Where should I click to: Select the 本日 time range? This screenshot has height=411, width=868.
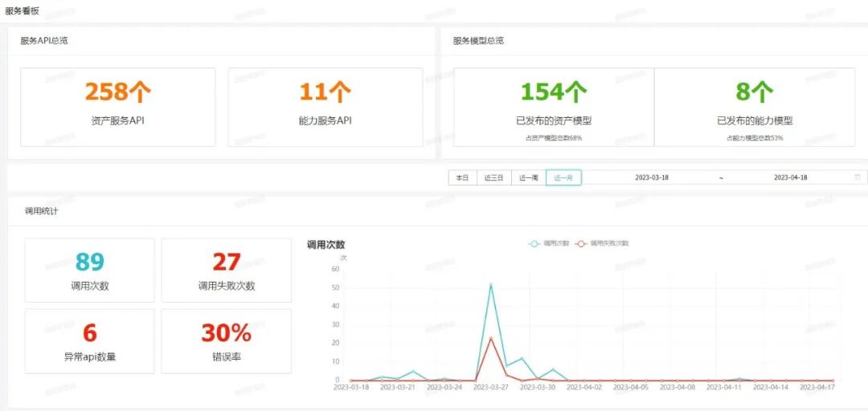coord(462,177)
